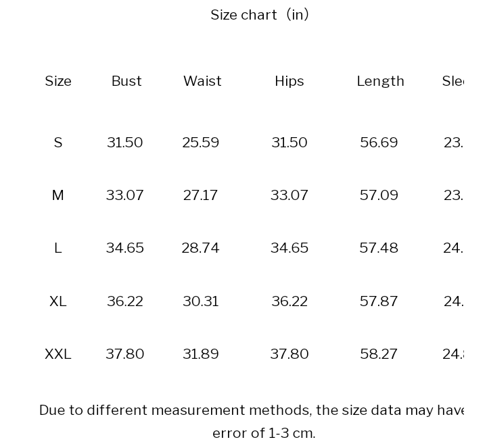487x448 pixels.
Task: Select the M size row label
Action: 58,195
